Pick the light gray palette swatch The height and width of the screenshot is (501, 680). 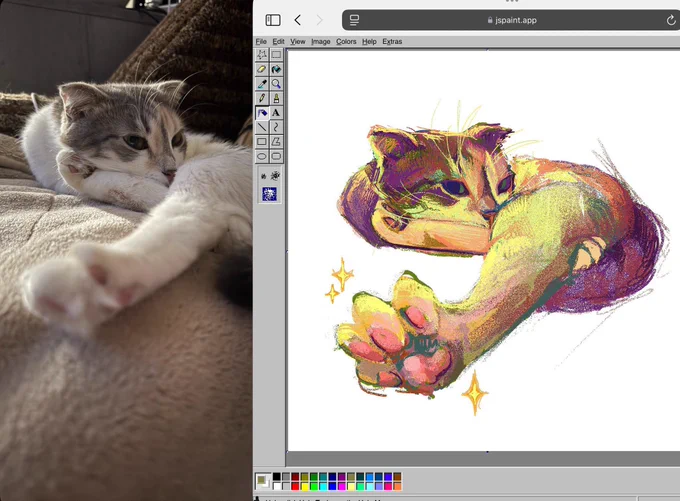click(x=286, y=486)
